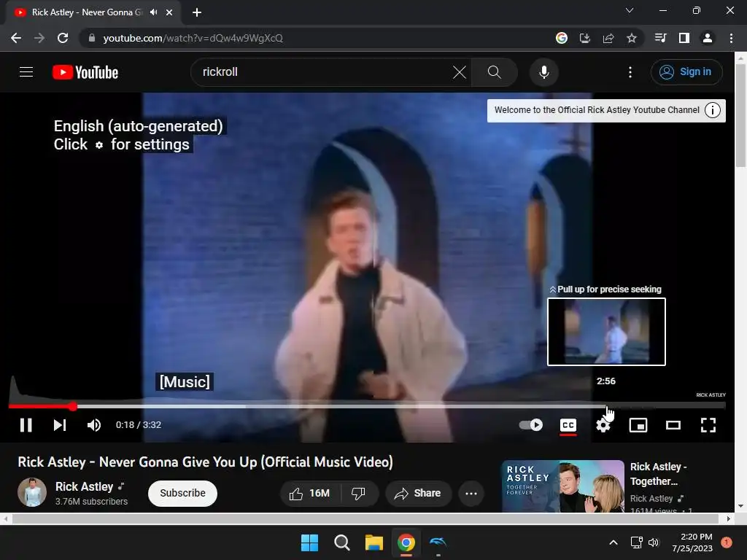Mute the video volume
The width and height of the screenshot is (747, 560).
point(94,425)
